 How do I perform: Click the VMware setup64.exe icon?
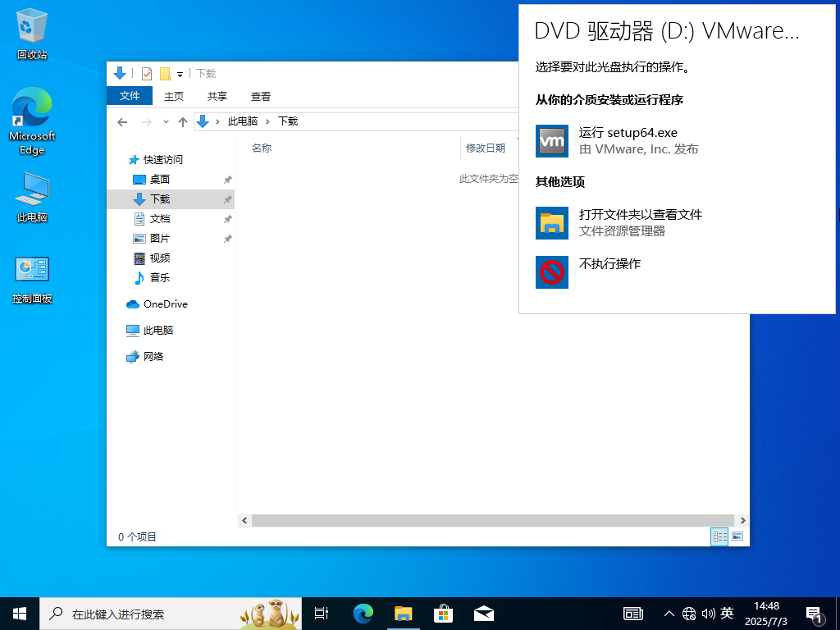(x=552, y=141)
